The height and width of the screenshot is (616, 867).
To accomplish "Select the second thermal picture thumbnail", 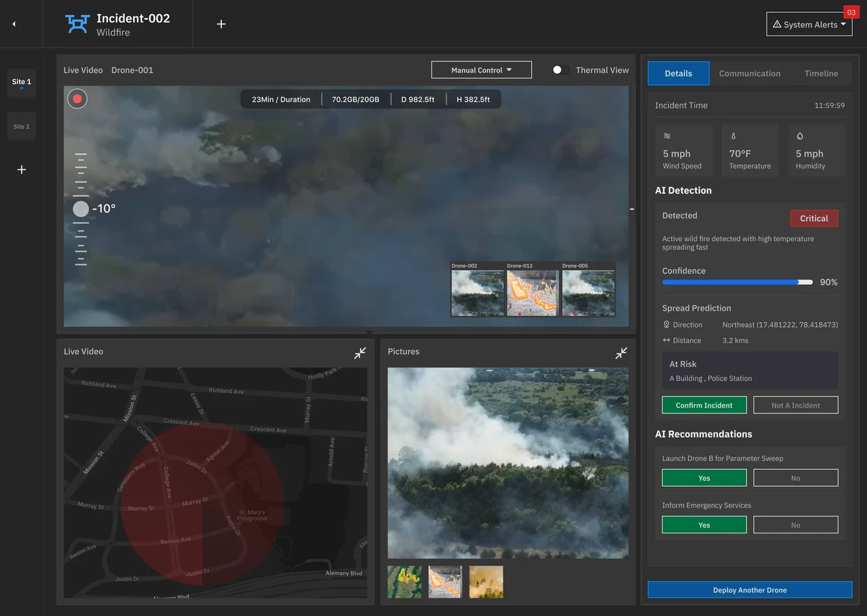I will click(446, 582).
